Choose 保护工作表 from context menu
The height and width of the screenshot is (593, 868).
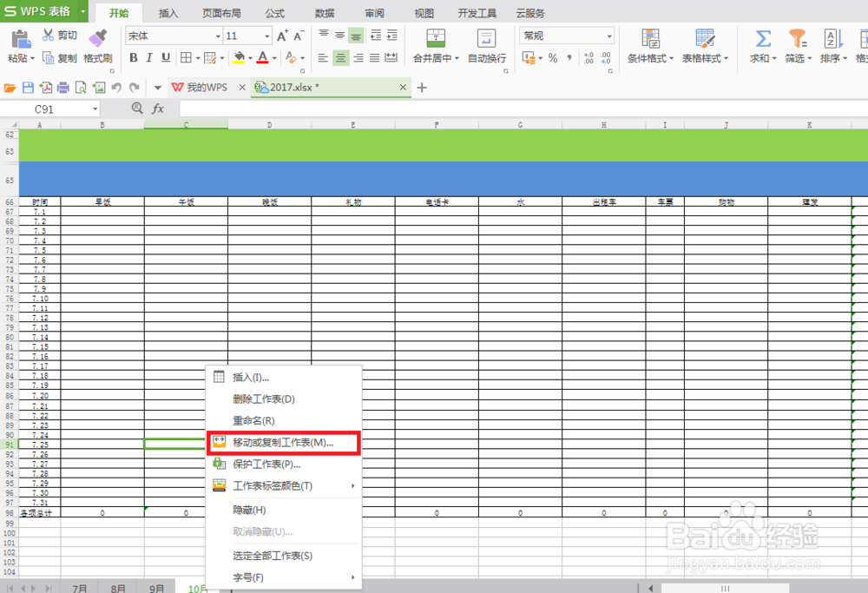(284, 464)
